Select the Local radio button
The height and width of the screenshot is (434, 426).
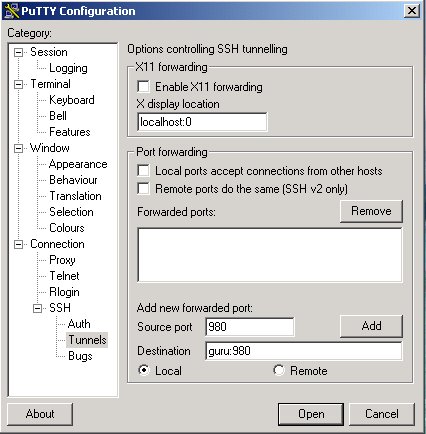pyautogui.click(x=144, y=370)
